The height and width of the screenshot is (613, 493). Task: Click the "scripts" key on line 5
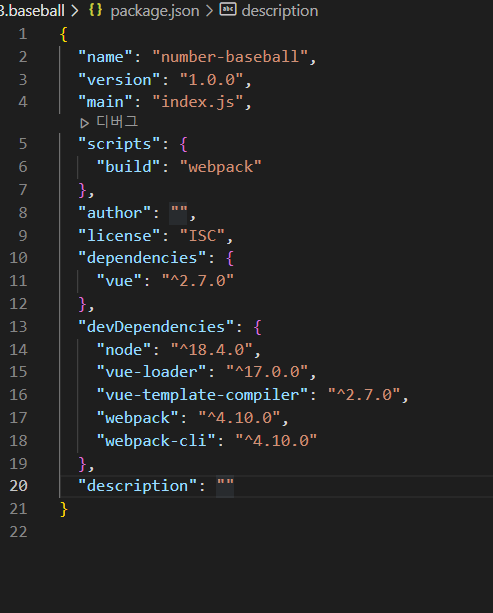(x=119, y=144)
